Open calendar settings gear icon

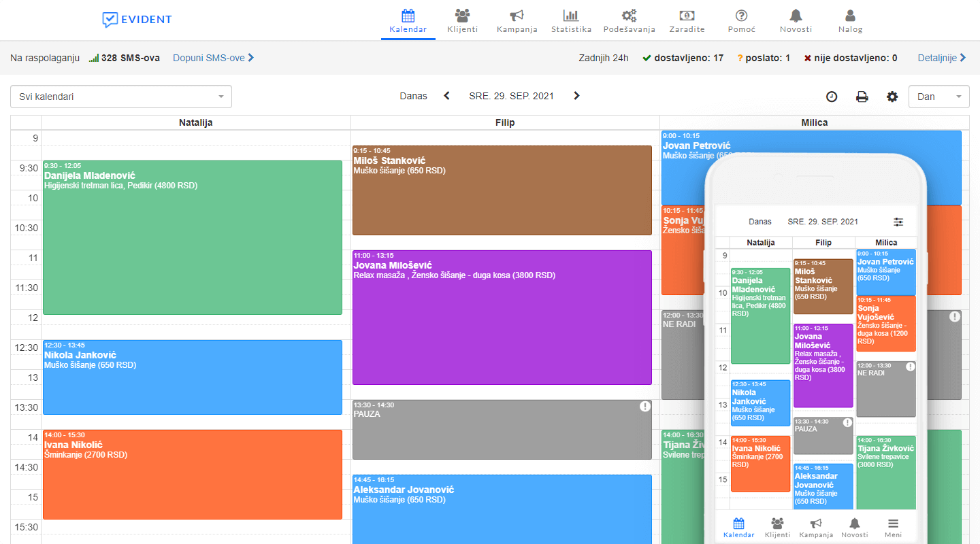point(892,97)
